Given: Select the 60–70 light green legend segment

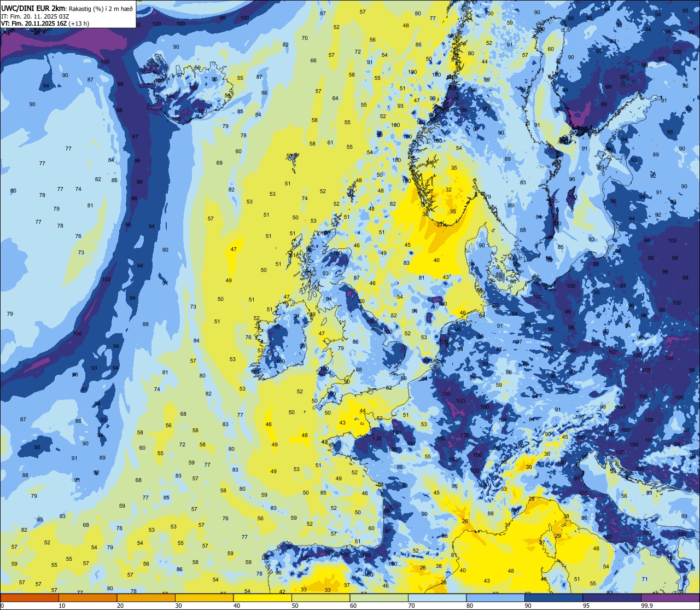Looking at the screenshot, I should 379,597.
